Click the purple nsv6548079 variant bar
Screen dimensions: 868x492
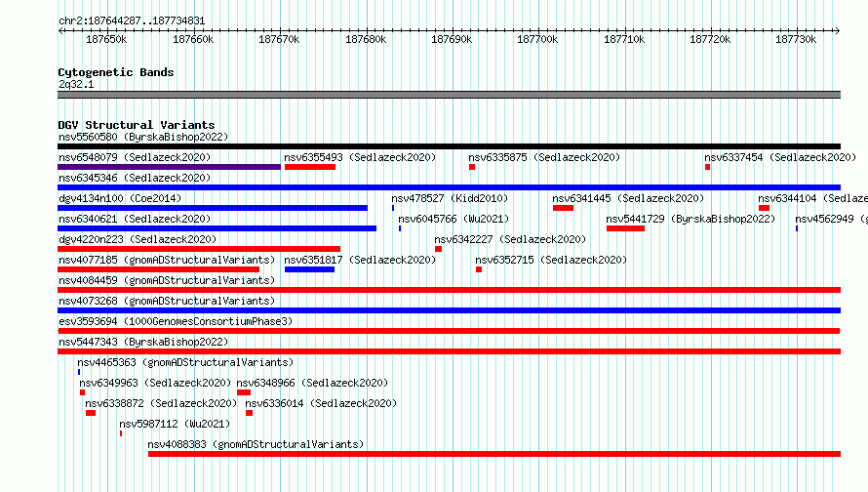coord(169,167)
